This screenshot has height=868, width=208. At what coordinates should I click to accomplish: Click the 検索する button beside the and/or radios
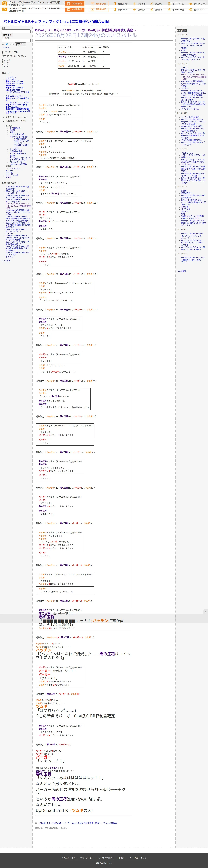(x=20, y=44)
